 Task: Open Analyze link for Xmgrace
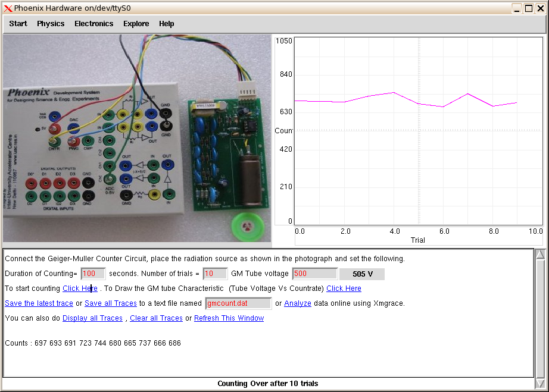pyautogui.click(x=298, y=303)
